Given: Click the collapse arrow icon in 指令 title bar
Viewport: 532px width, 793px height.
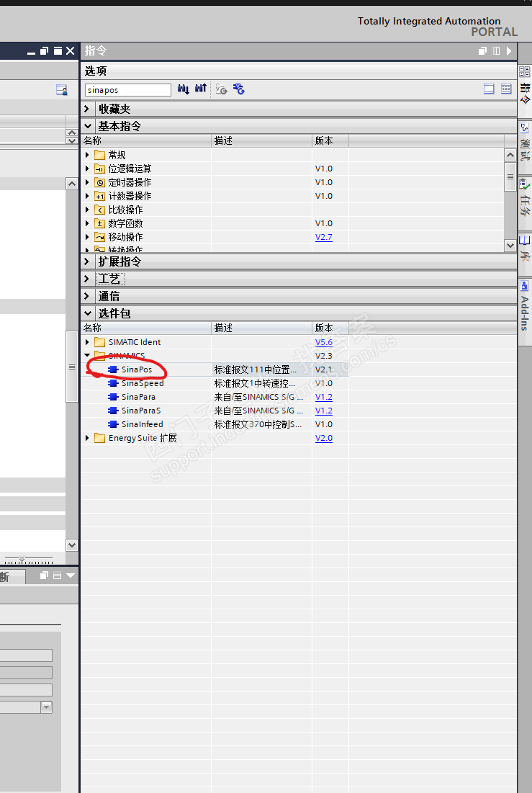Looking at the screenshot, I should tap(509, 50).
